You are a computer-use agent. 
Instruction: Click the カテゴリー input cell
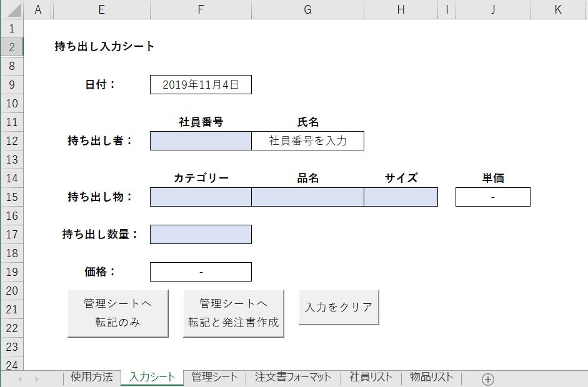(201, 197)
